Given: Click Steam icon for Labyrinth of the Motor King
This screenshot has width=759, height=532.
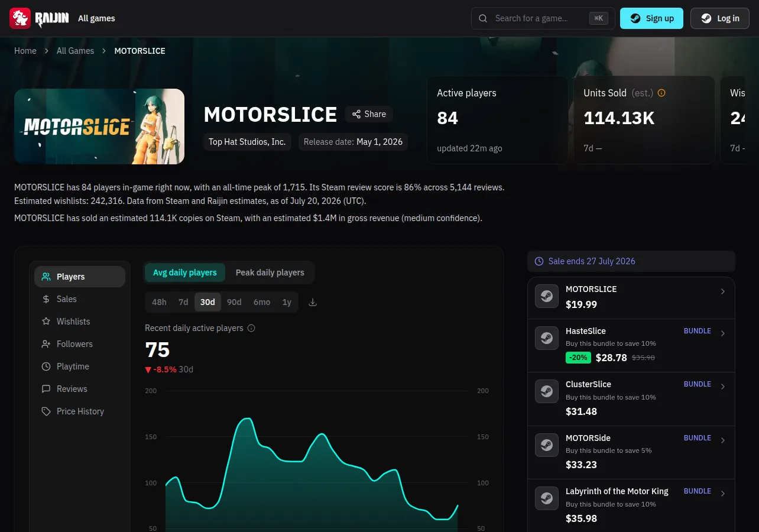Looking at the screenshot, I should (x=547, y=498).
